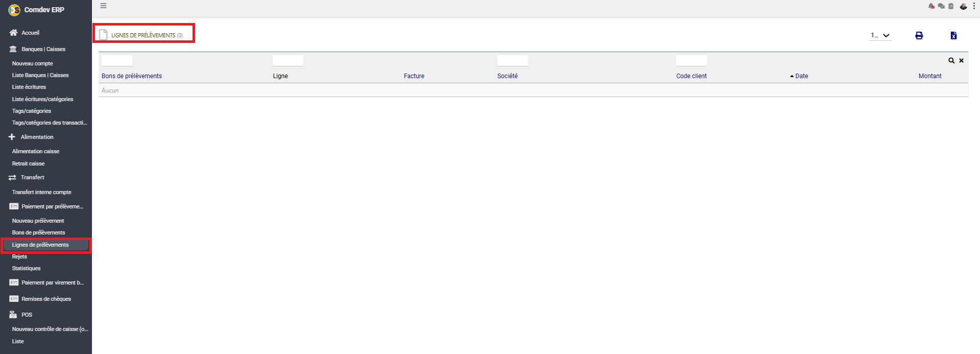Select Nouveau compte
Screen dimensions: 980x354
click(x=33, y=63)
